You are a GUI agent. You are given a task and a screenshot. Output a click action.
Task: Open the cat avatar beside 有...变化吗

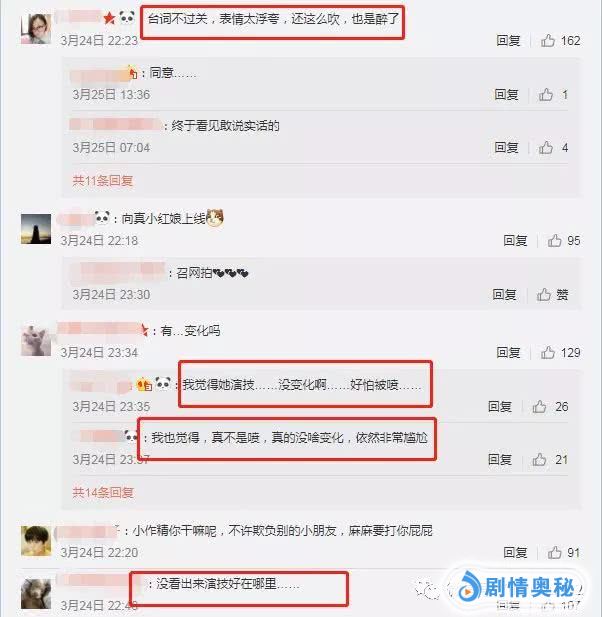[x=36, y=341]
